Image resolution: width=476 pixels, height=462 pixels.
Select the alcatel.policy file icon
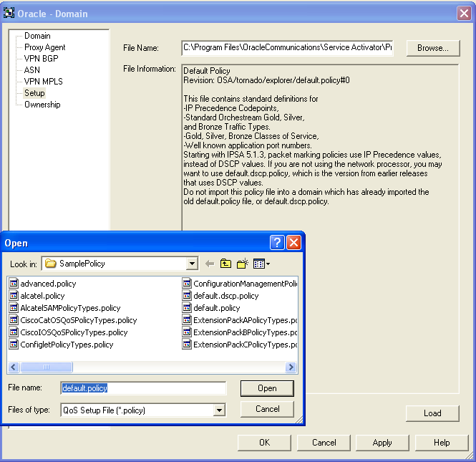[x=14, y=295]
